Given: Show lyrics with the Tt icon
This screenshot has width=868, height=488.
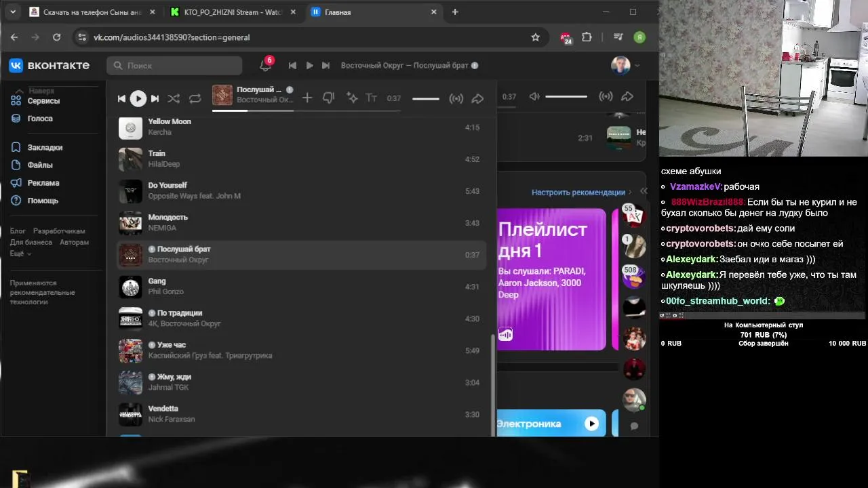Looking at the screenshot, I should tap(372, 98).
